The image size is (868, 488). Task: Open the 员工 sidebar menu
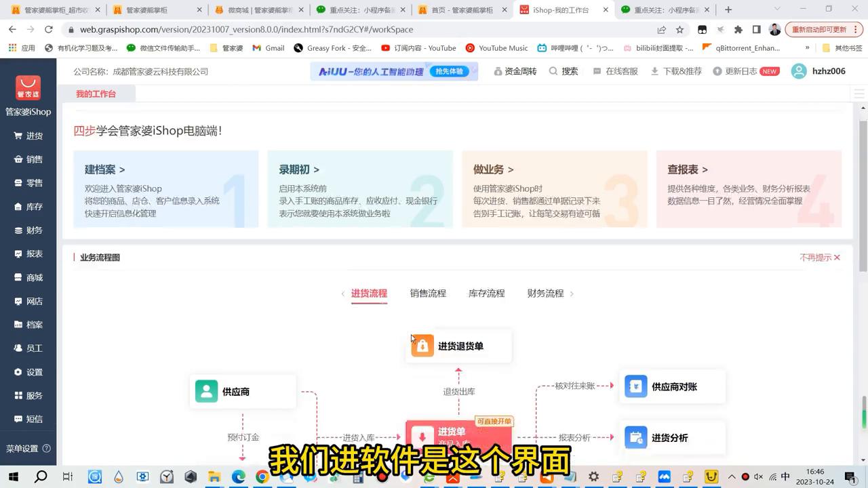pyautogui.click(x=28, y=348)
